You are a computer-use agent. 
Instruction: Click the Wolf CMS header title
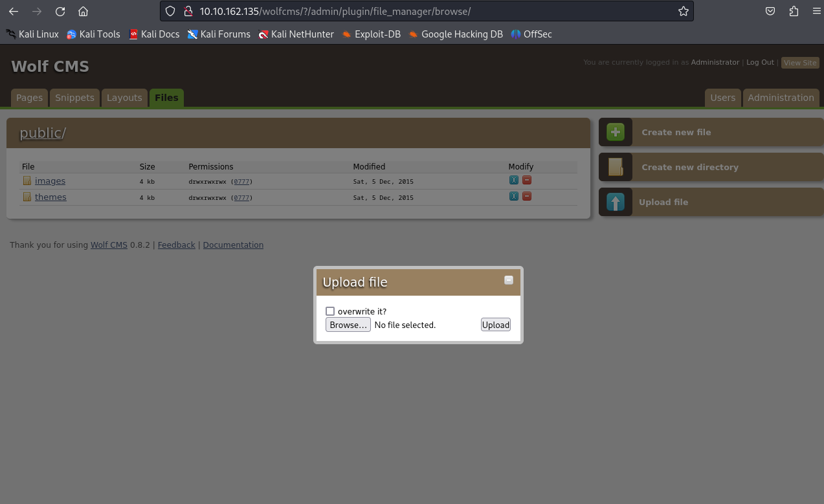coord(50,66)
